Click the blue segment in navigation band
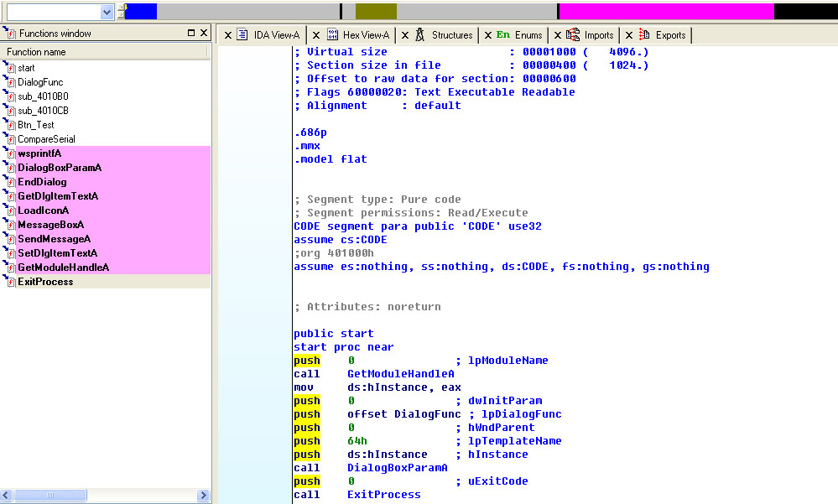 tap(141, 11)
